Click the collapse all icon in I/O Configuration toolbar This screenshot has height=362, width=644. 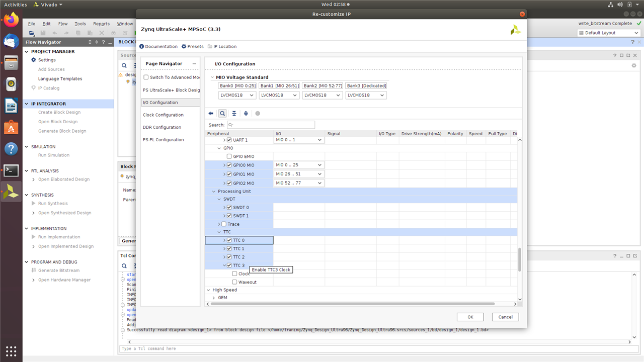click(x=234, y=114)
